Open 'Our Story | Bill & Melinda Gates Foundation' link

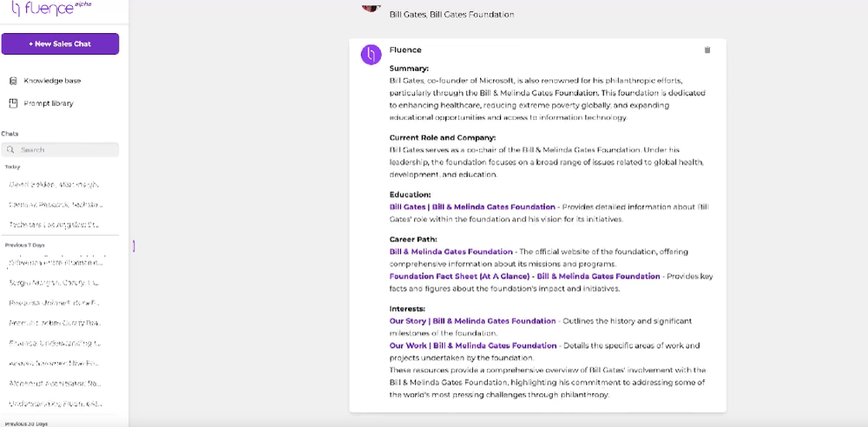(473, 321)
